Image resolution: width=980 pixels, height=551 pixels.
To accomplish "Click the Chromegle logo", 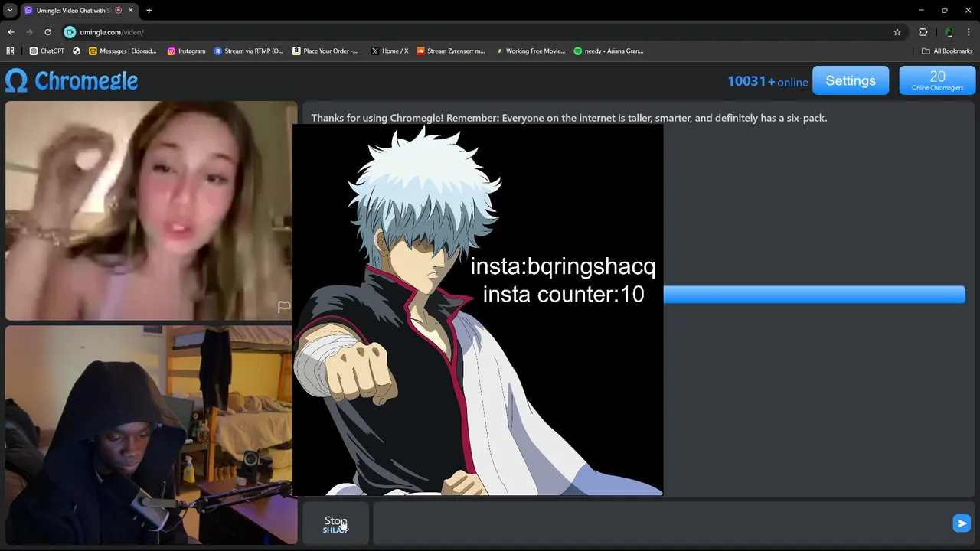I will (72, 80).
